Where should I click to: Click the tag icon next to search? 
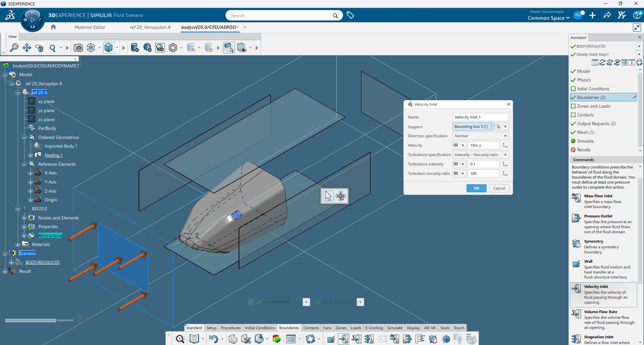350,15
